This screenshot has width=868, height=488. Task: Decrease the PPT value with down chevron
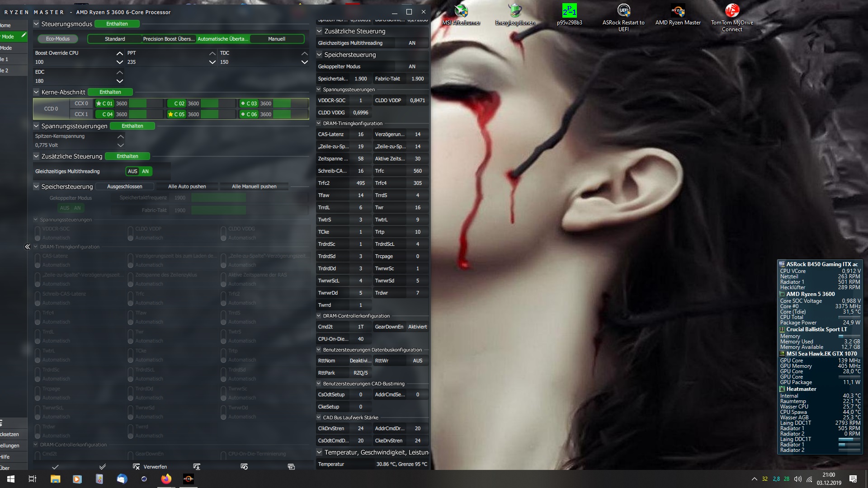pyautogui.click(x=212, y=62)
